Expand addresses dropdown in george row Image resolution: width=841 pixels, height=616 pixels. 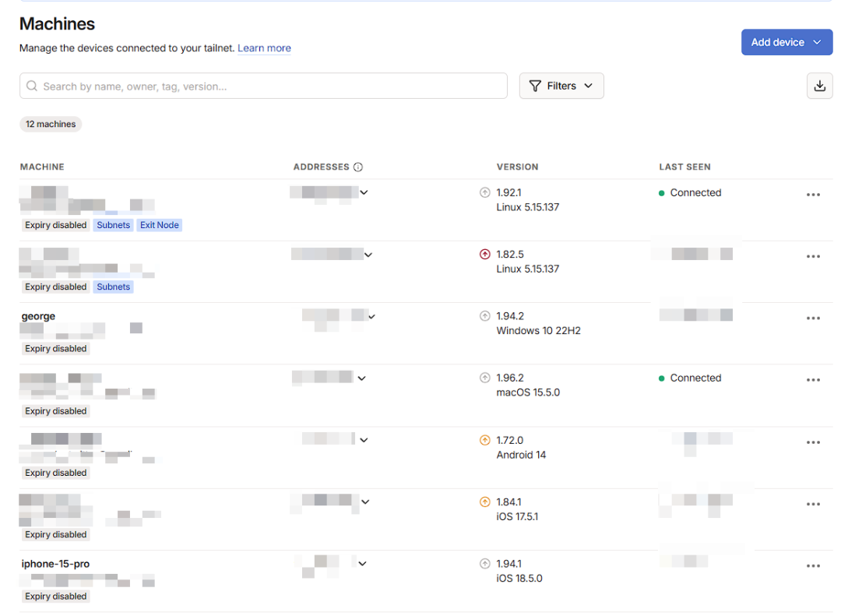[371, 317]
